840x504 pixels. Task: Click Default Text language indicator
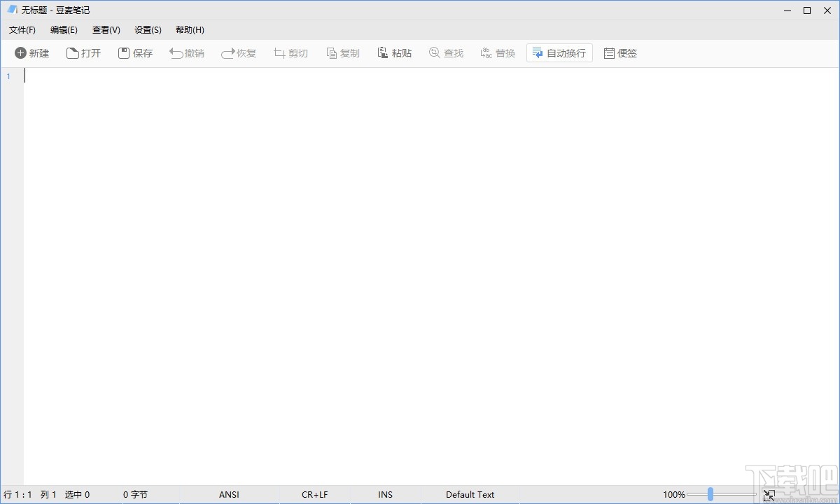pyautogui.click(x=470, y=495)
